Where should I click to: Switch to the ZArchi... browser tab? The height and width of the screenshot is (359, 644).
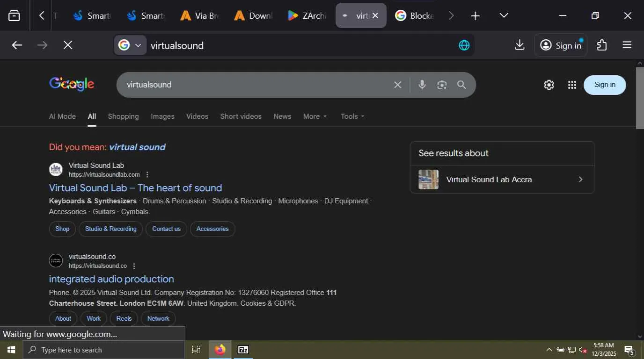307,16
